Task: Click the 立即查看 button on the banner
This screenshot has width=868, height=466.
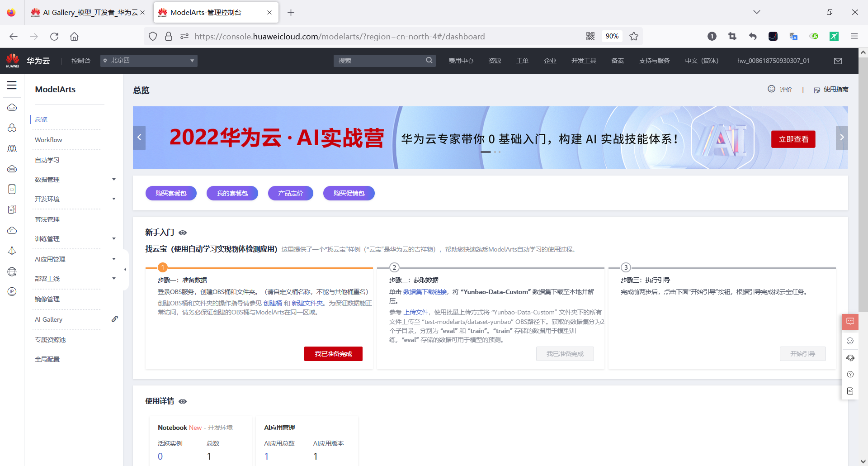Action: click(793, 139)
